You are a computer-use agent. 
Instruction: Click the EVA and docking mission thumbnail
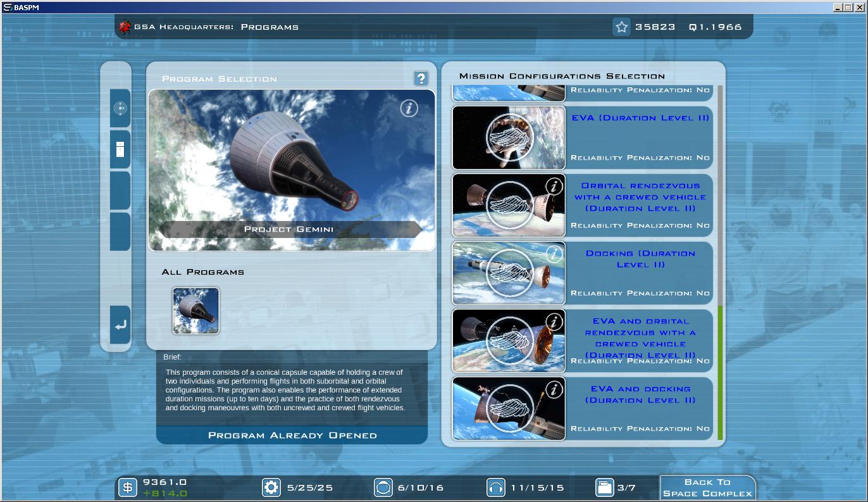[509, 408]
